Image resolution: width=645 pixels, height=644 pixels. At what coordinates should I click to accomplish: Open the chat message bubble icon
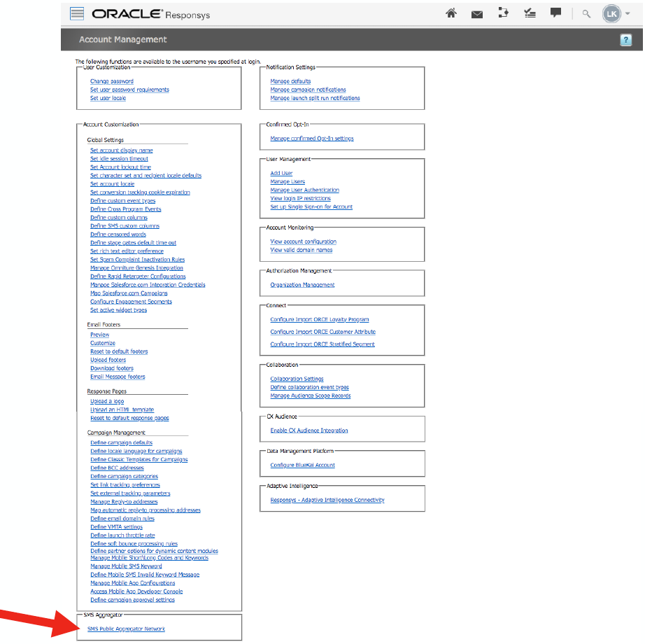pos(555,13)
